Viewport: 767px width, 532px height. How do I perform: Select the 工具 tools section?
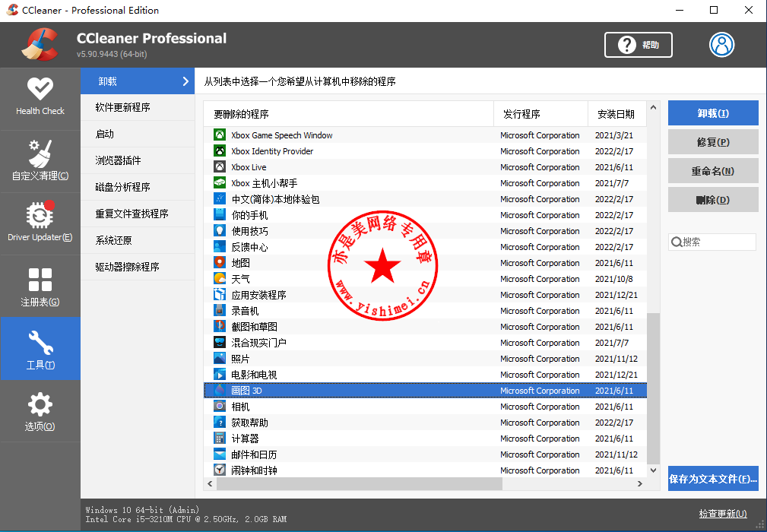(40, 348)
